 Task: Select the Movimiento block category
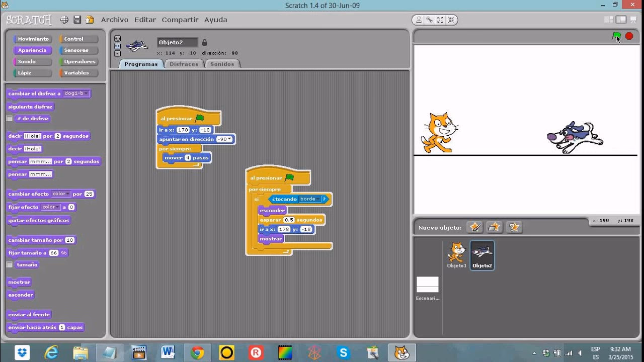(33, 39)
